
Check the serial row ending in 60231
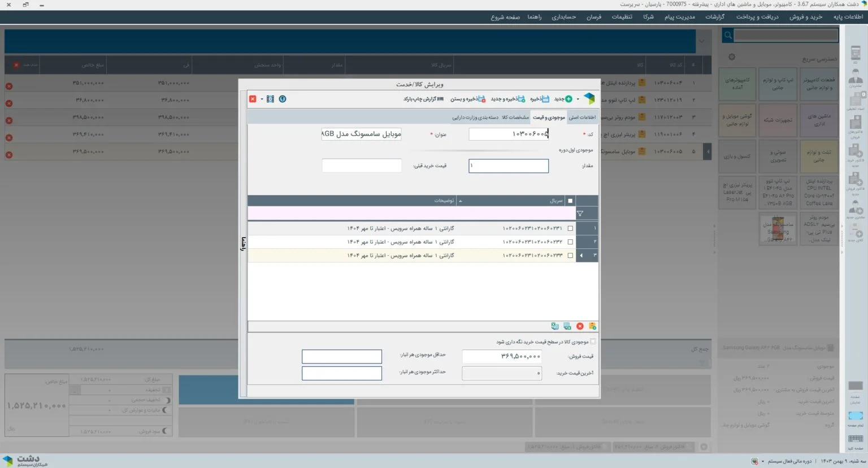(570, 228)
